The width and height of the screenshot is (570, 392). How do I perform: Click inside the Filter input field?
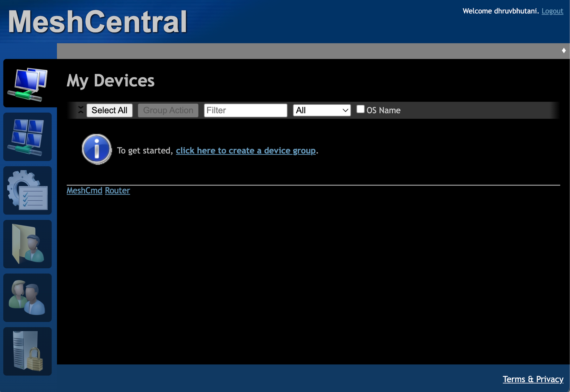245,110
